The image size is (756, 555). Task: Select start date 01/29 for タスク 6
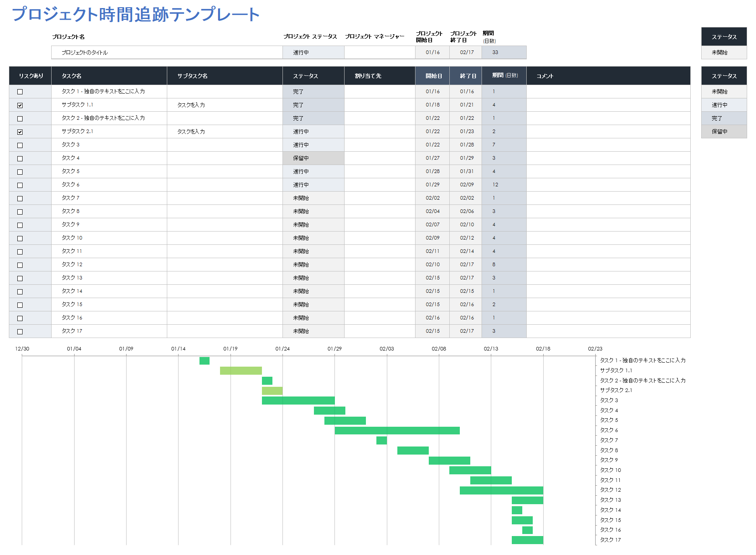[432, 185]
